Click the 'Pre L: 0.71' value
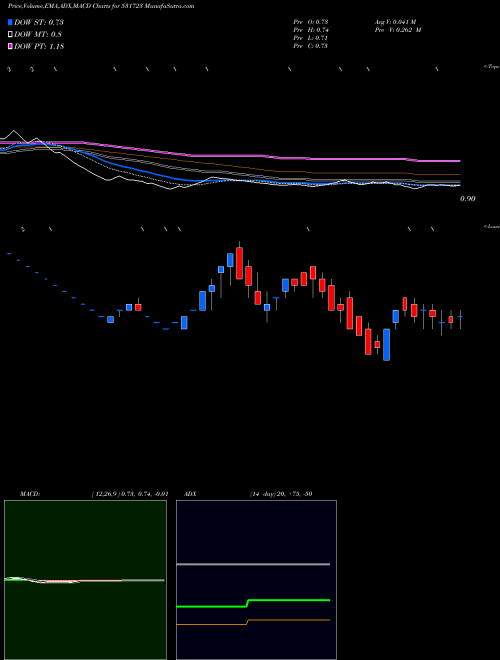500x660 pixels. coord(311,38)
